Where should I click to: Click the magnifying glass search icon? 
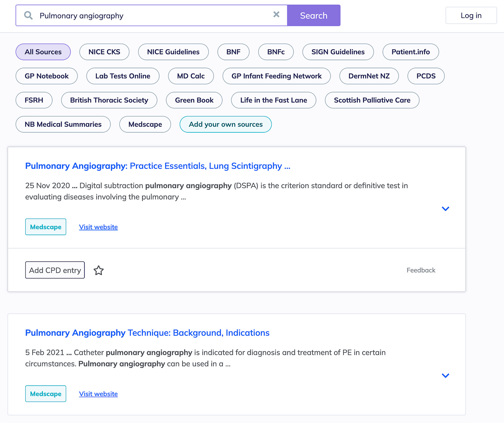pos(28,16)
